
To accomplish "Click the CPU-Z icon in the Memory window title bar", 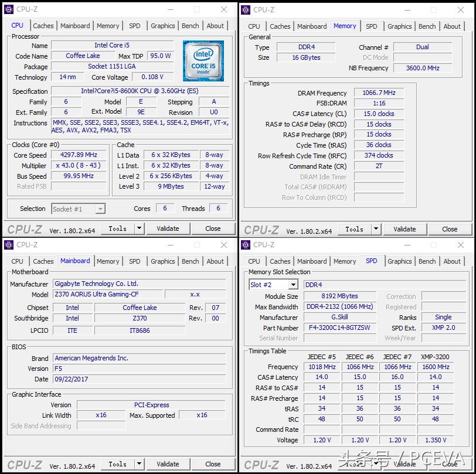I will 244,9.
